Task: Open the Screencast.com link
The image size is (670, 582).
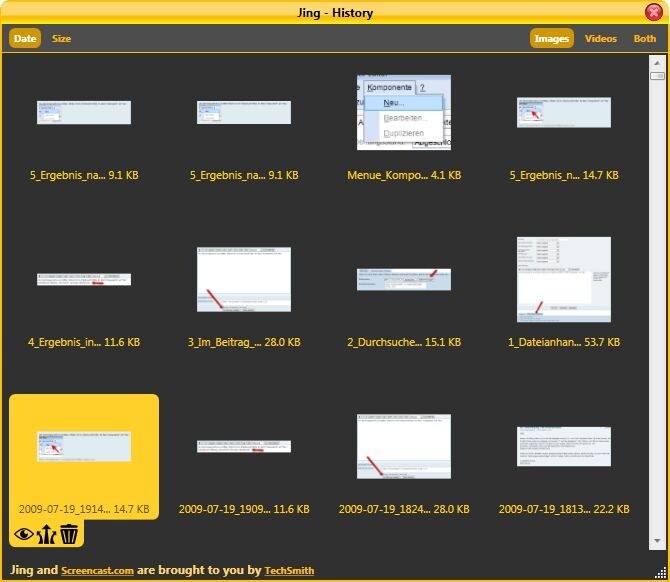Action: (97, 571)
